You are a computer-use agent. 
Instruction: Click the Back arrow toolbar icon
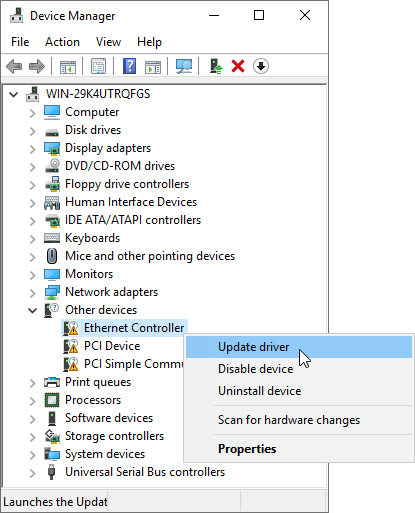tap(14, 66)
